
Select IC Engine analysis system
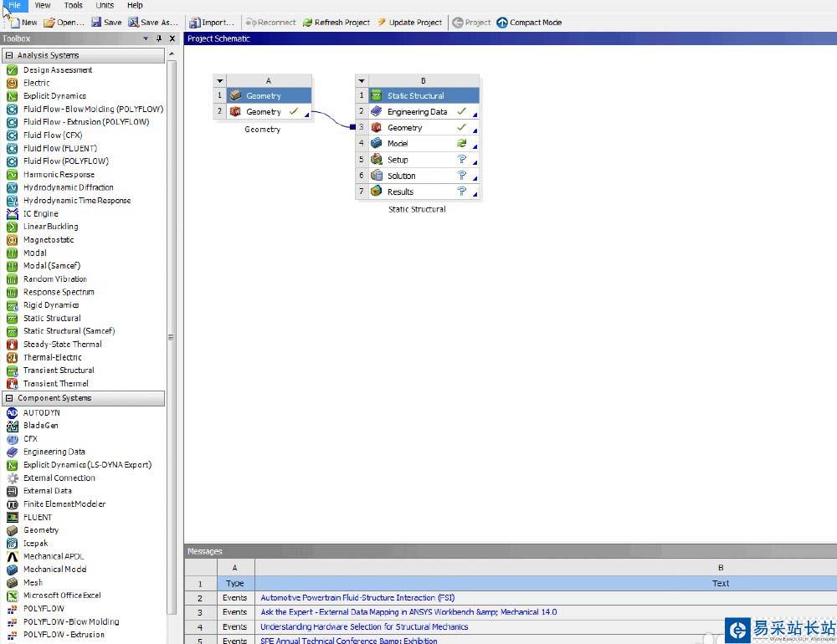pos(32,213)
